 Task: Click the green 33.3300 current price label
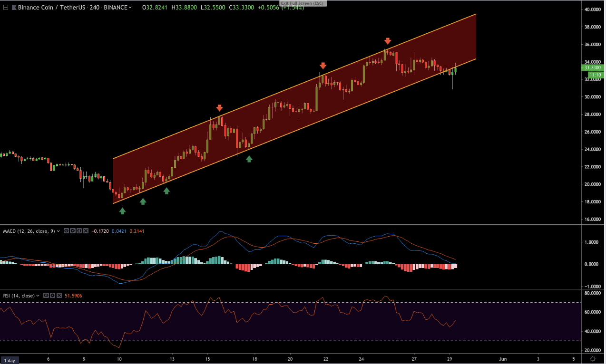tap(592, 68)
